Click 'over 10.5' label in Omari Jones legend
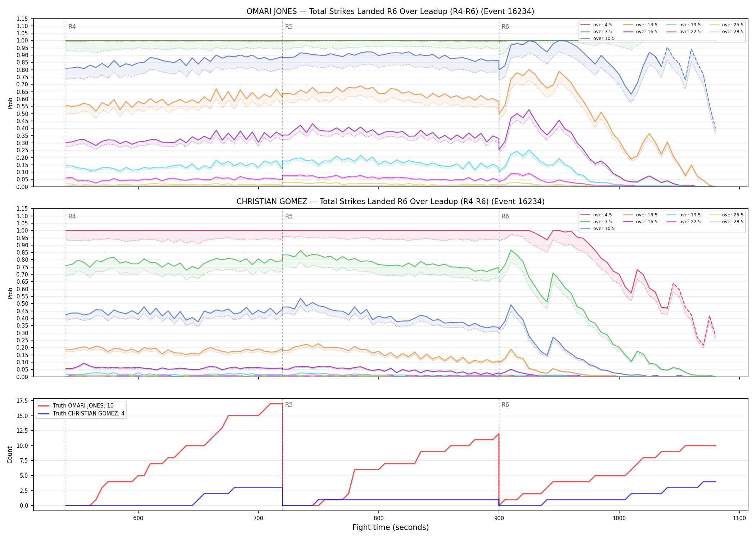The image size is (756, 540). click(604, 39)
